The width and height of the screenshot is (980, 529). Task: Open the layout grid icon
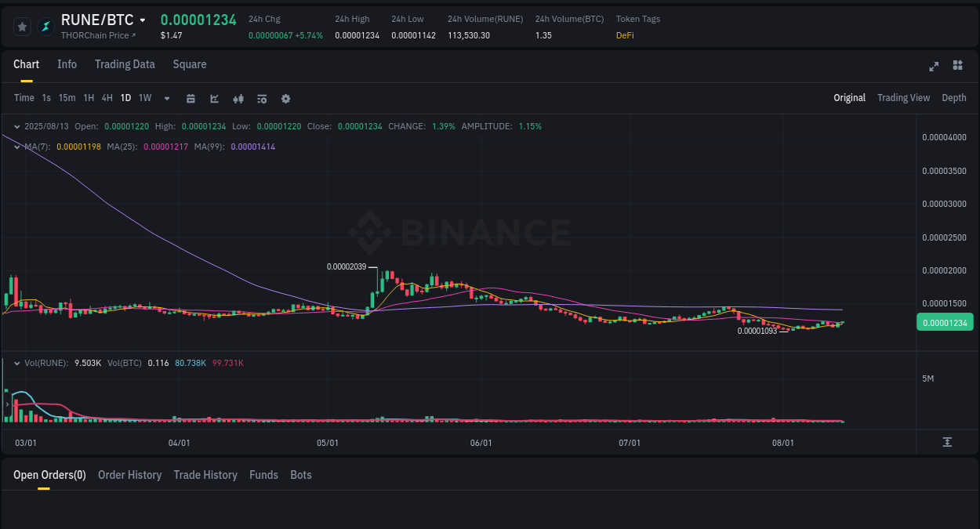click(957, 67)
